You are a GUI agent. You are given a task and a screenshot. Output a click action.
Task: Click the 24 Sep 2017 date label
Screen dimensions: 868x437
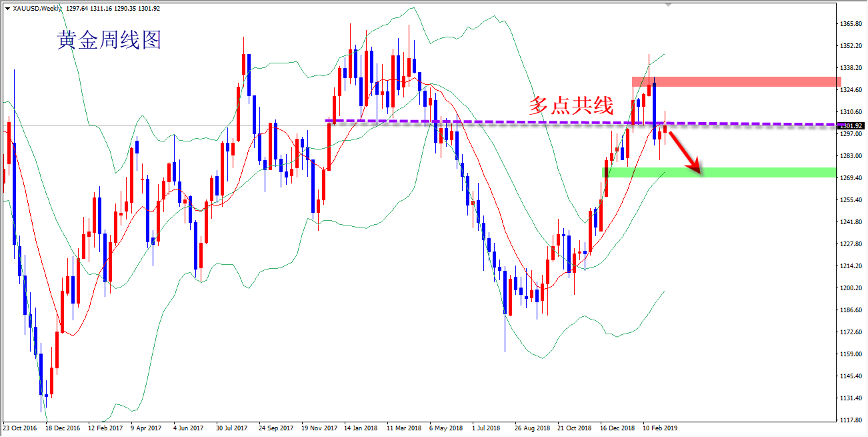pyautogui.click(x=276, y=428)
